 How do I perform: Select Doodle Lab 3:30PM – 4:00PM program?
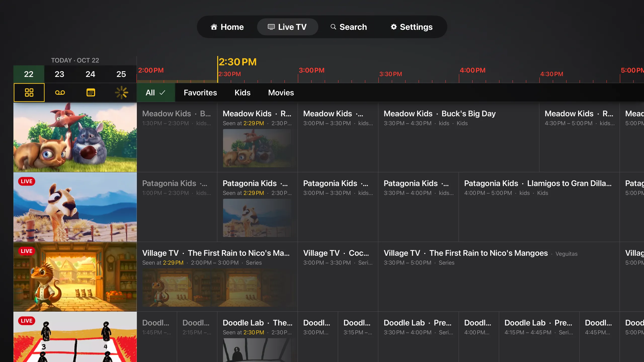tap(418, 337)
